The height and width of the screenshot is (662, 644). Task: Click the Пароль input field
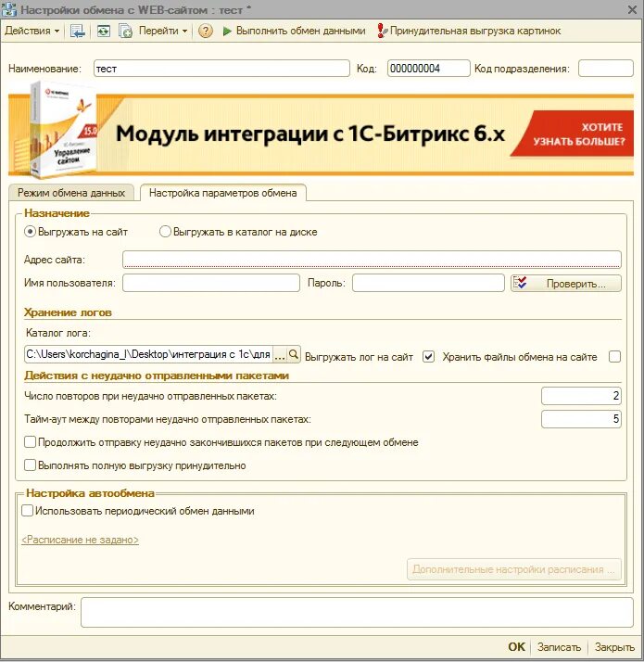[428, 283]
